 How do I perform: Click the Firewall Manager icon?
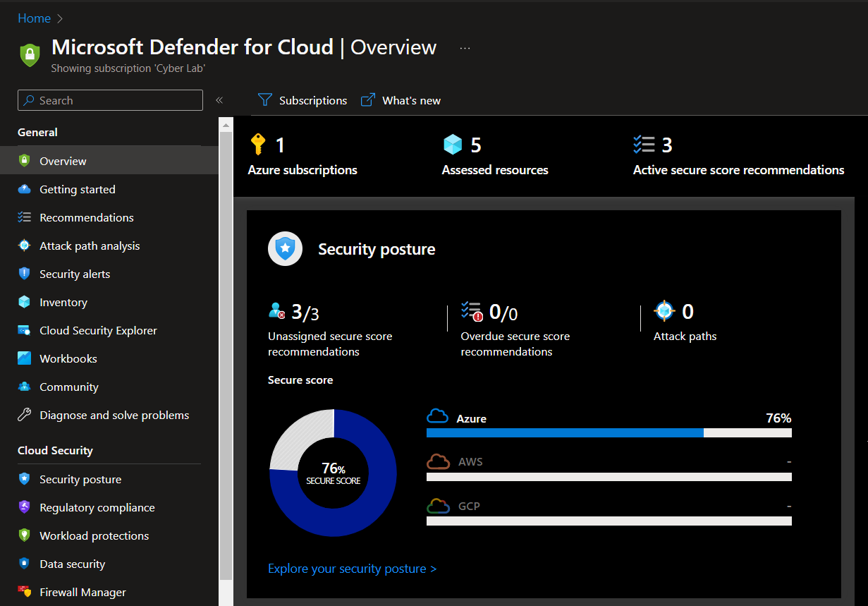(25, 592)
